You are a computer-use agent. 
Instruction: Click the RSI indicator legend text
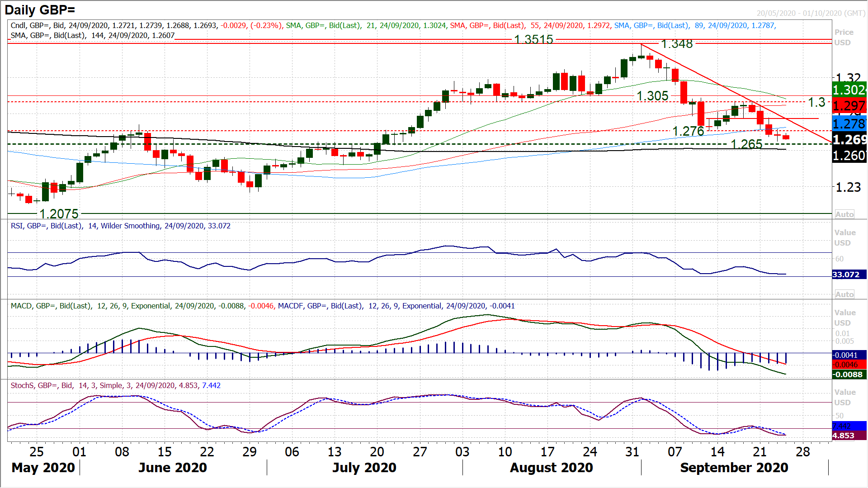click(120, 226)
